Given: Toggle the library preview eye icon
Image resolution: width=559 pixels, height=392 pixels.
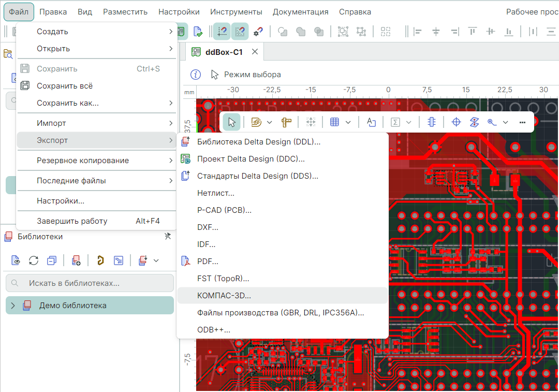Looking at the screenshot, I should tap(16, 260).
